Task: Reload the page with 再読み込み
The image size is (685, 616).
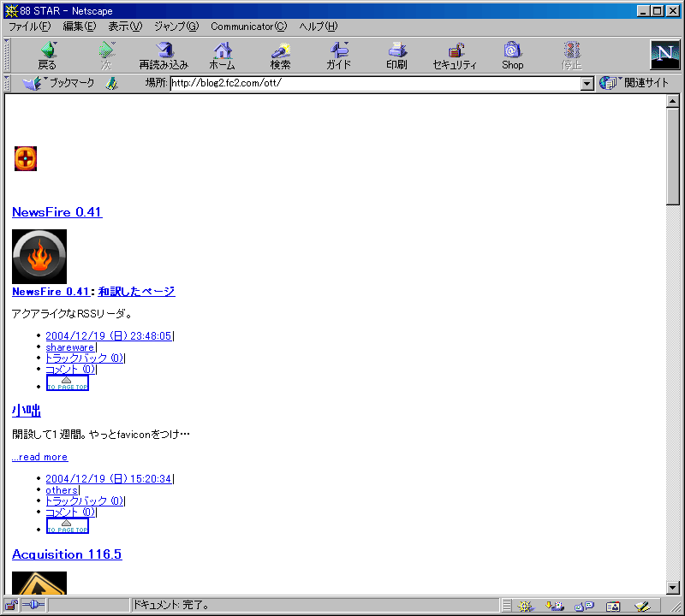Action: (x=164, y=56)
